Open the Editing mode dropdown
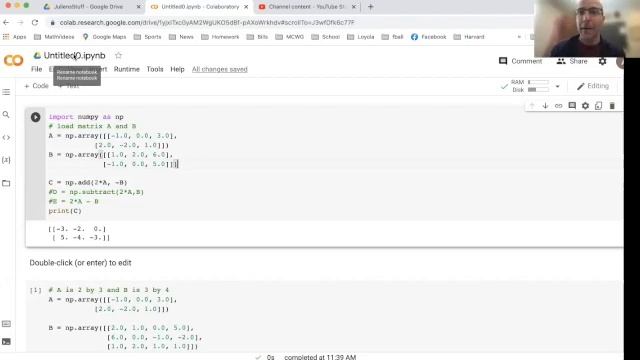This screenshot has height=360, width=640. [593, 86]
